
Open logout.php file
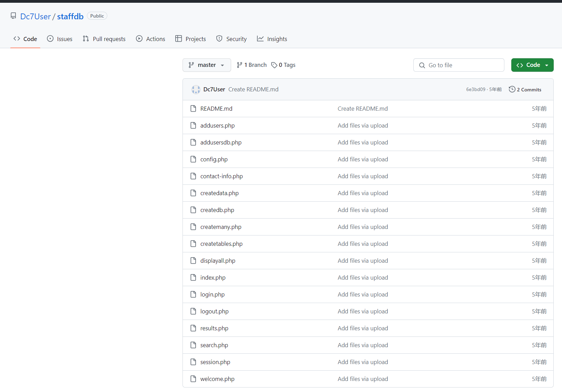click(215, 311)
